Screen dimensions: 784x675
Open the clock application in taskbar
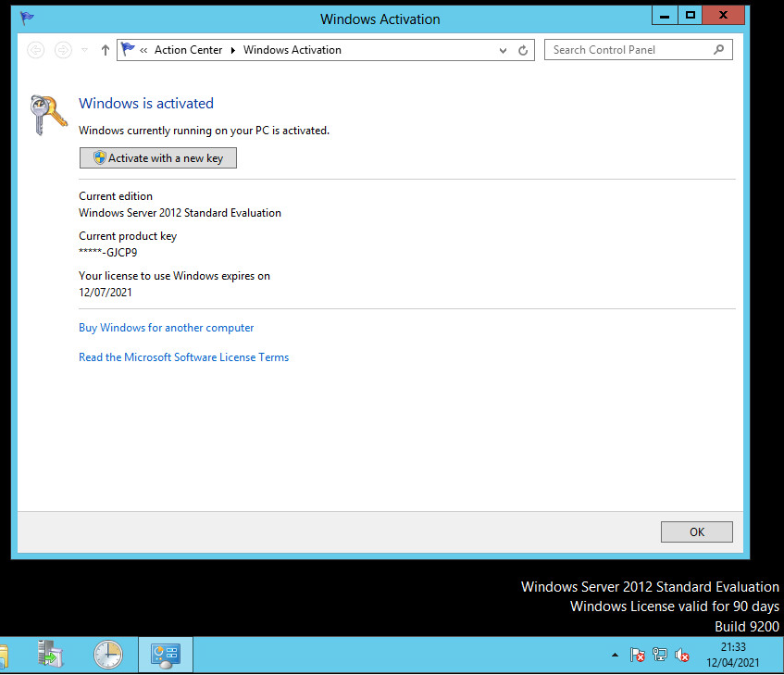tap(108, 655)
